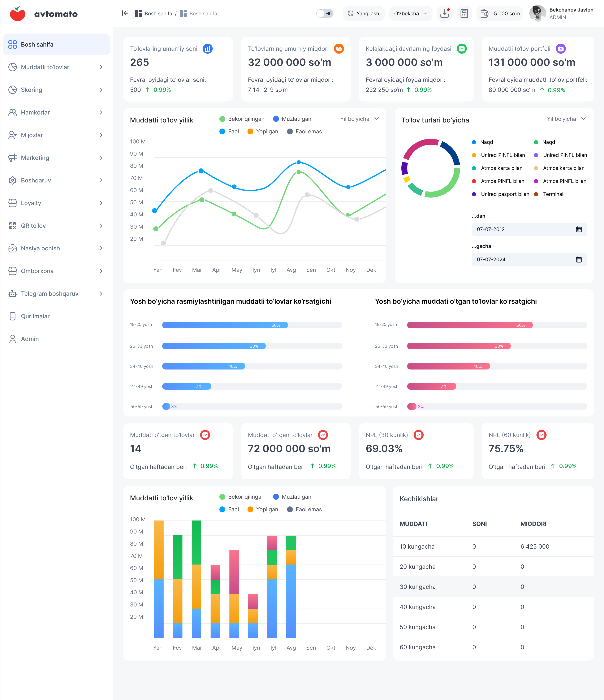Open calendar icon for the ...dan date
Viewport: 604px width, 700px height.
579,229
